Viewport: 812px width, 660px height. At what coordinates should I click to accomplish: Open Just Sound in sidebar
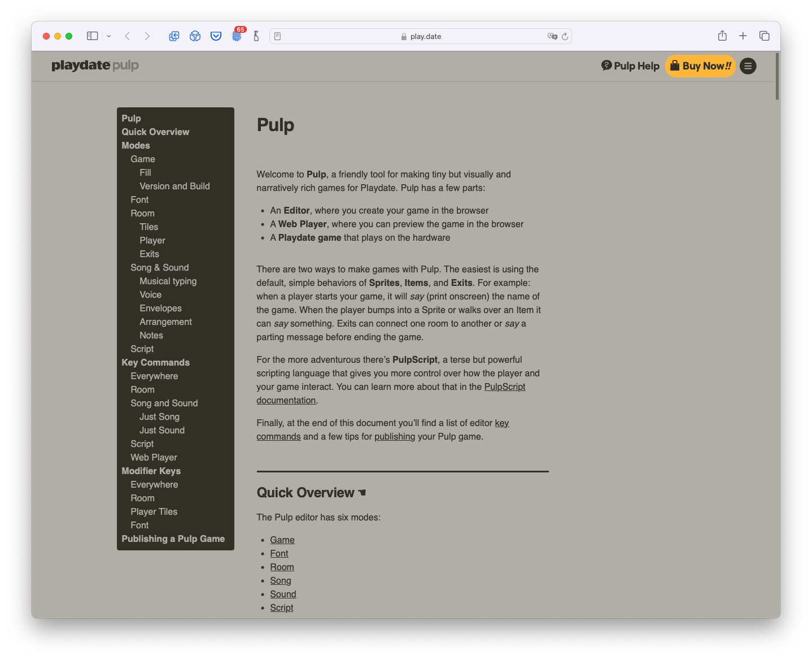[162, 430]
